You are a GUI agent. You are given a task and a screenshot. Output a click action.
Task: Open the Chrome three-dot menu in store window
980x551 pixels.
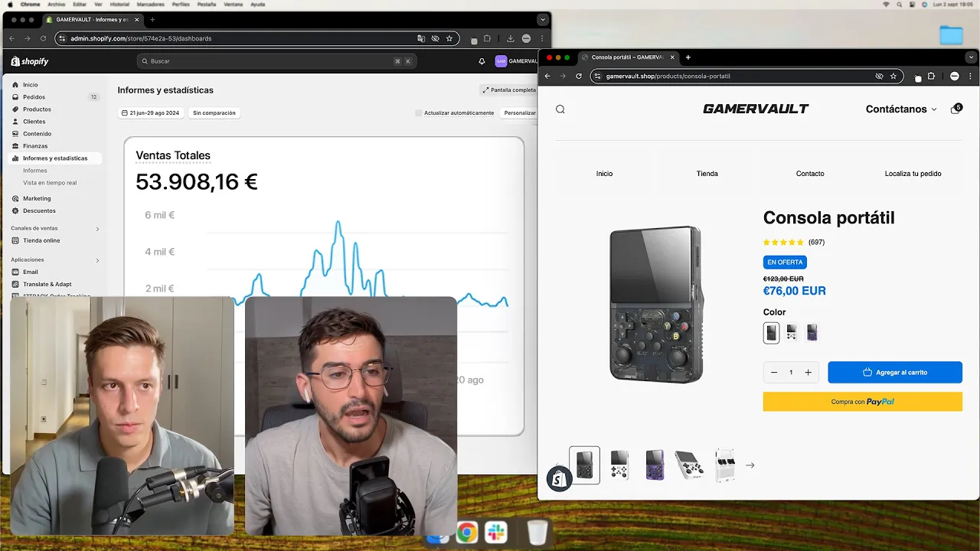970,77
